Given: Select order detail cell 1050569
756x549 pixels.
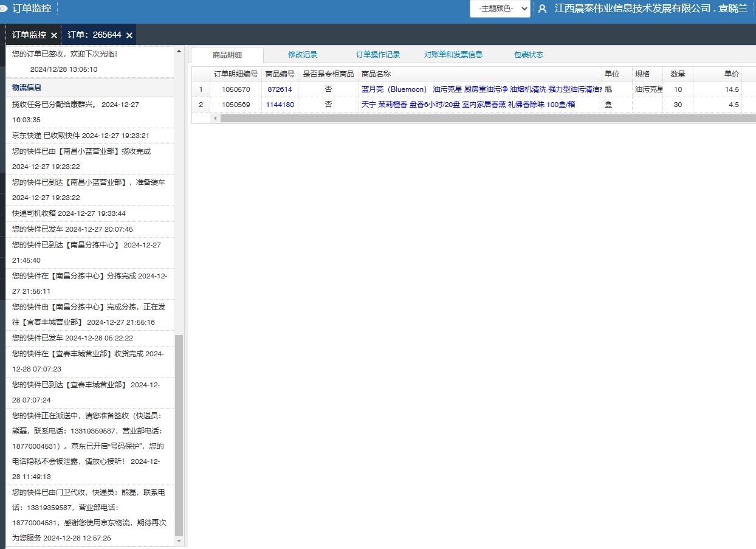Looking at the screenshot, I should [x=236, y=105].
